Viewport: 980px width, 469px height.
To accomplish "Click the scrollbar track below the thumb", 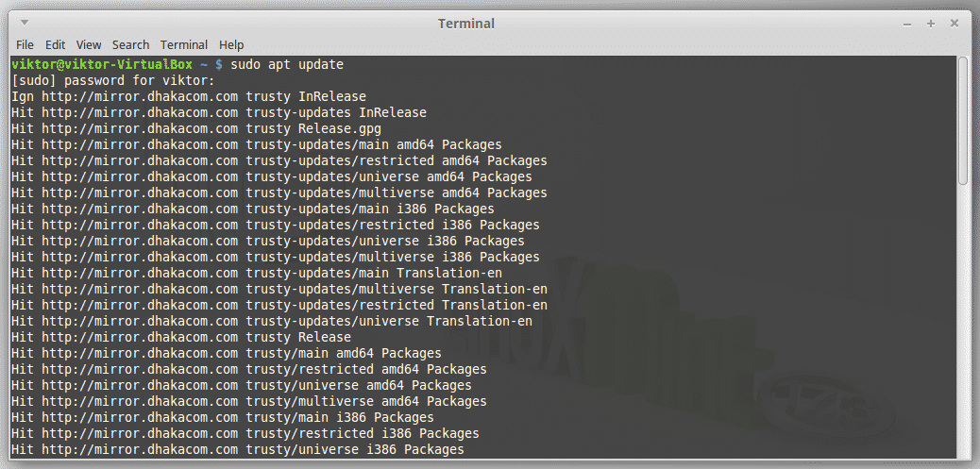I will (963, 330).
